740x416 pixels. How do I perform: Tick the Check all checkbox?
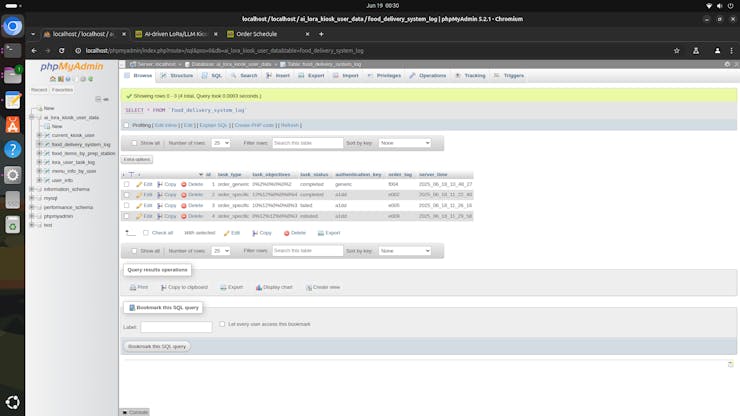146,233
